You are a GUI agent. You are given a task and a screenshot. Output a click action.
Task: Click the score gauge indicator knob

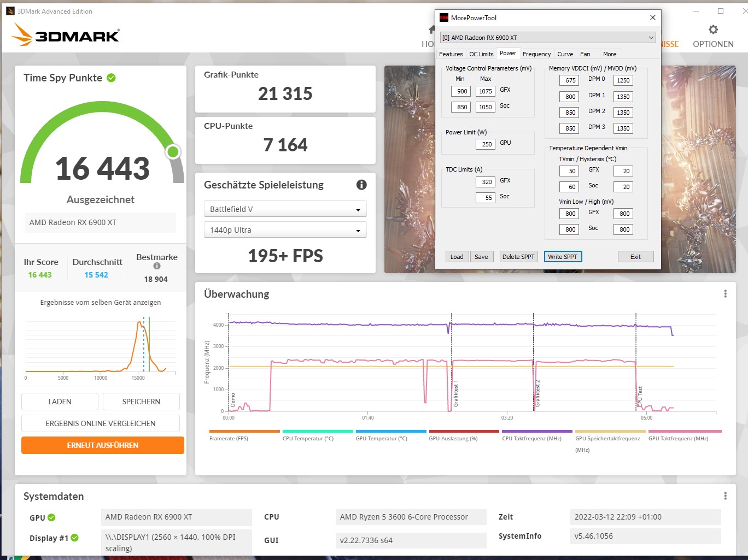pyautogui.click(x=173, y=152)
